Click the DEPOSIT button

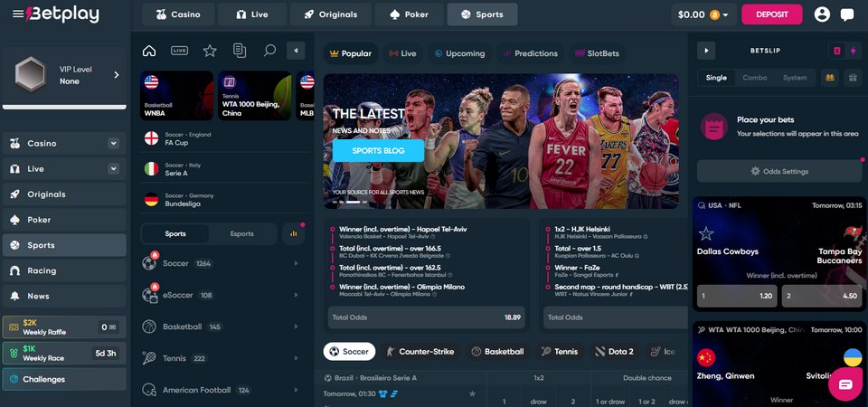tap(771, 14)
